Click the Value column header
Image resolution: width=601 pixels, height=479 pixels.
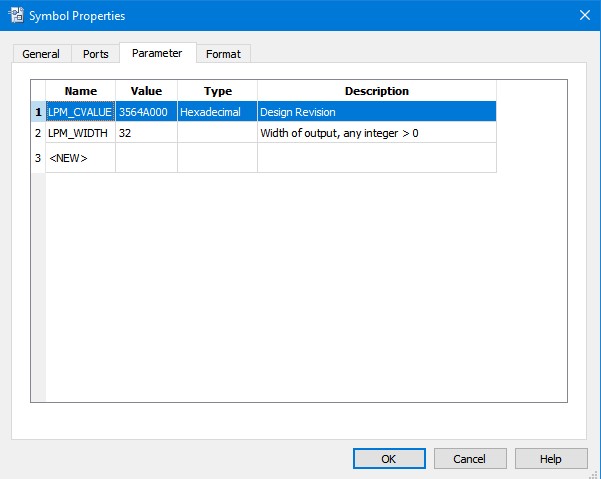tap(146, 91)
